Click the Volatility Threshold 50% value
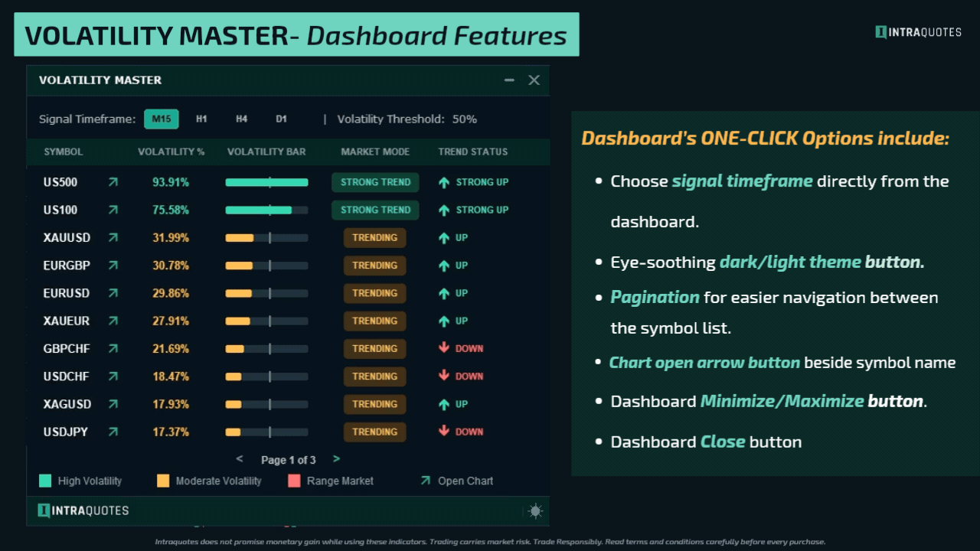Viewport: 980px width, 551px height. point(465,119)
